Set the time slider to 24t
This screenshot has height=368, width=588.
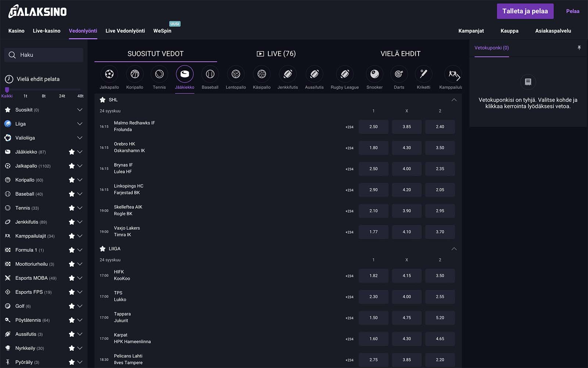pos(62,96)
